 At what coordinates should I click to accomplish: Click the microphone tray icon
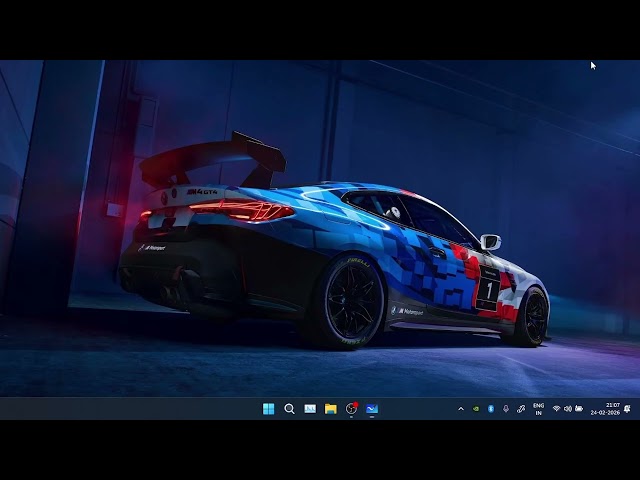tap(506, 409)
